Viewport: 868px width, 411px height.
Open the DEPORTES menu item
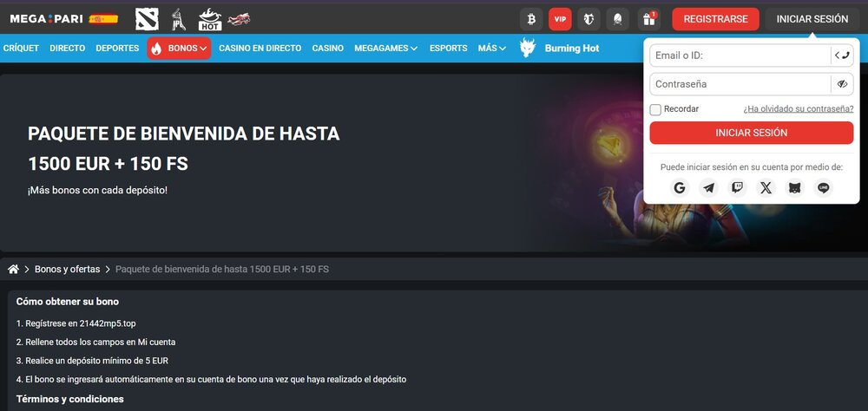pyautogui.click(x=117, y=49)
